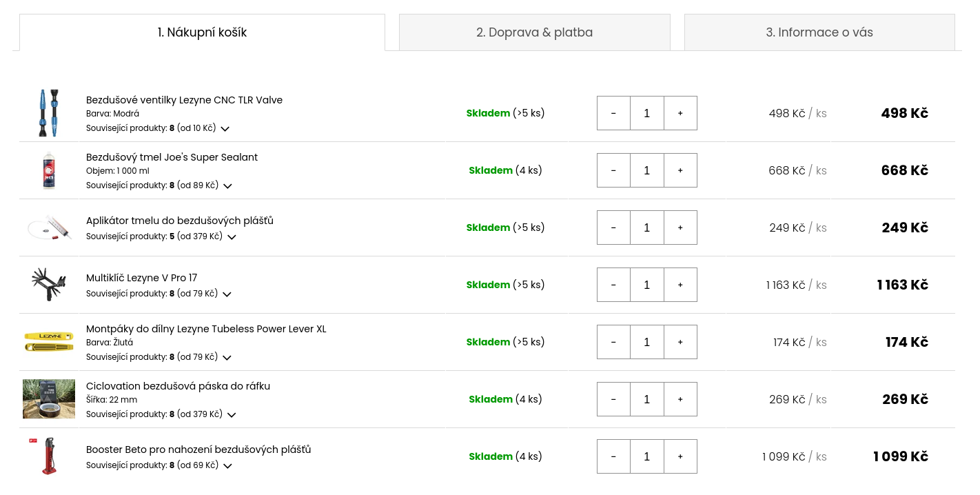Decrease quantity of Multiklíč Lezyne V Pro 17
Image resolution: width=980 pixels, height=495 pixels.
[613, 285]
